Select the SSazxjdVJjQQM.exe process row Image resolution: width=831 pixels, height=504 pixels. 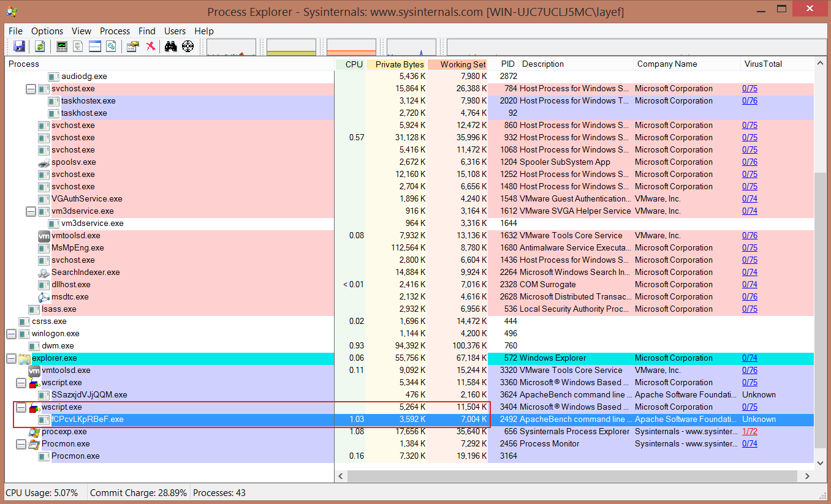409,395
